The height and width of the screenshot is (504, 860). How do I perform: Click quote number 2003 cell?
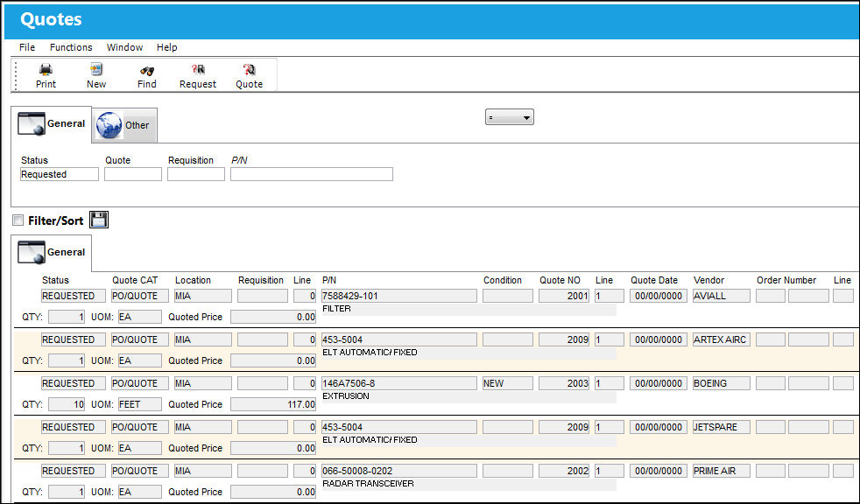click(564, 383)
